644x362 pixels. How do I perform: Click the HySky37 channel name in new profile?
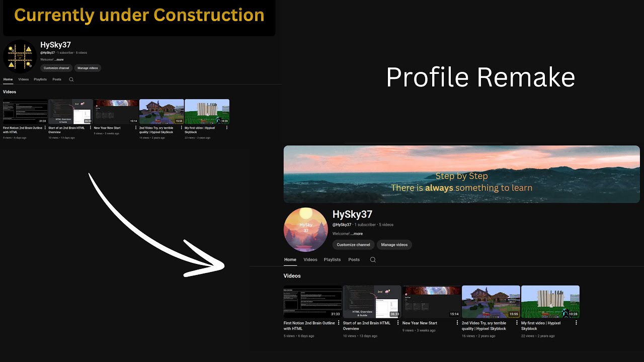[x=352, y=214]
